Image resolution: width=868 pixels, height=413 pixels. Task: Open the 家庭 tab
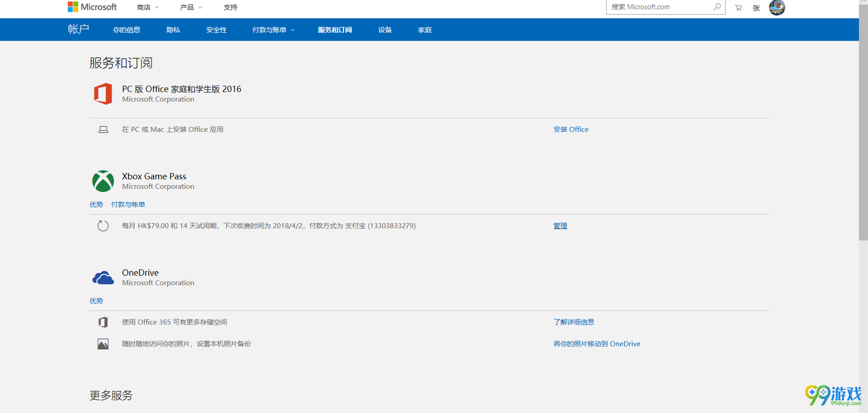click(x=425, y=30)
